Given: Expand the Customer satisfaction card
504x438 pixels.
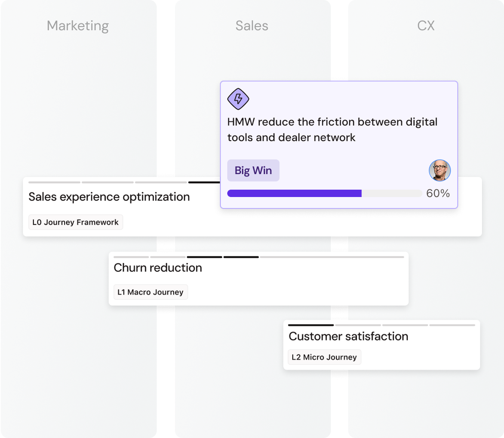Looking at the screenshot, I should [348, 336].
